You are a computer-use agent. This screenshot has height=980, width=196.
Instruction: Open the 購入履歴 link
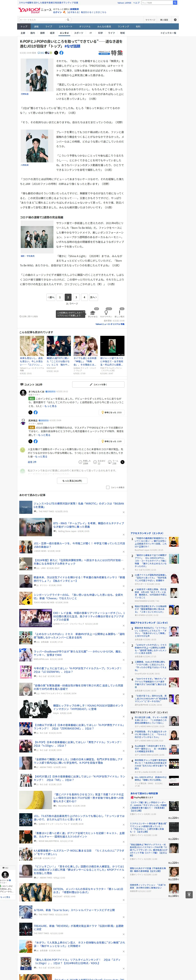(x=164, y=20)
